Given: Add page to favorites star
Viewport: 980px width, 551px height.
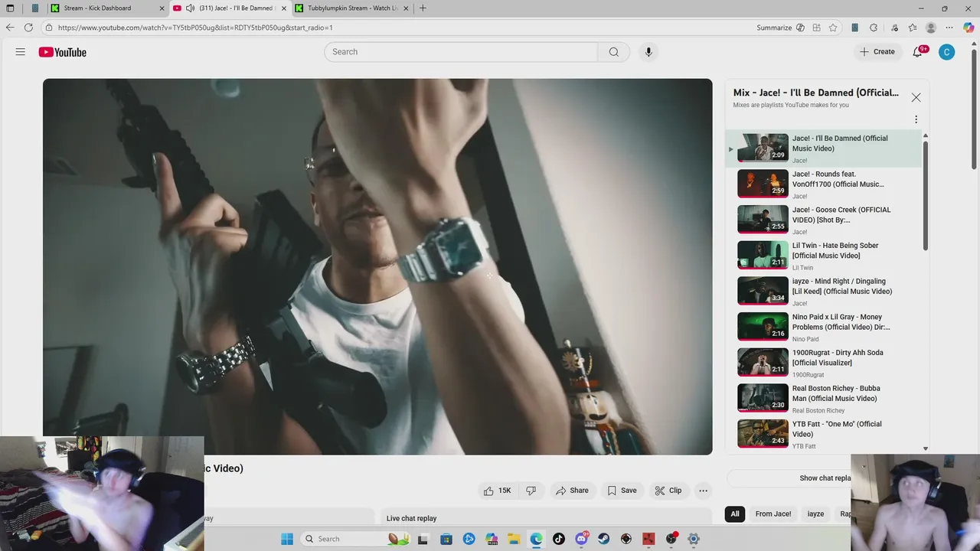Looking at the screenshot, I should pyautogui.click(x=833, y=28).
